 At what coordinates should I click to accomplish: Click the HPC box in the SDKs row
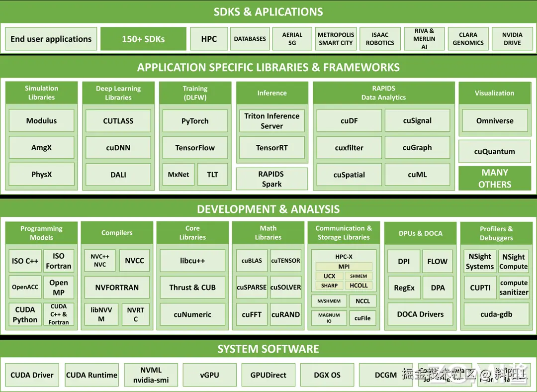[x=209, y=39]
